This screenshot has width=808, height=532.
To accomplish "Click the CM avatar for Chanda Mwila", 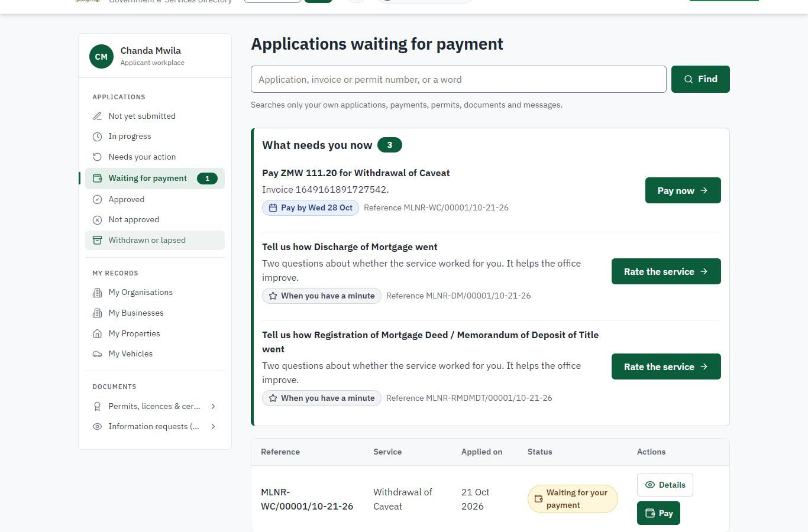I will [x=101, y=57].
